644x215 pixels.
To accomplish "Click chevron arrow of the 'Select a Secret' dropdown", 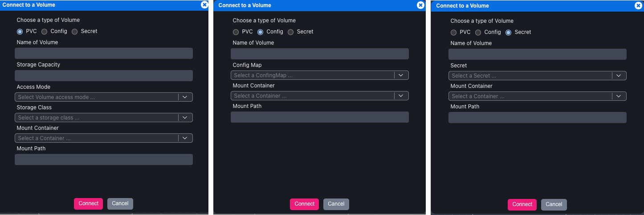I will tap(619, 76).
